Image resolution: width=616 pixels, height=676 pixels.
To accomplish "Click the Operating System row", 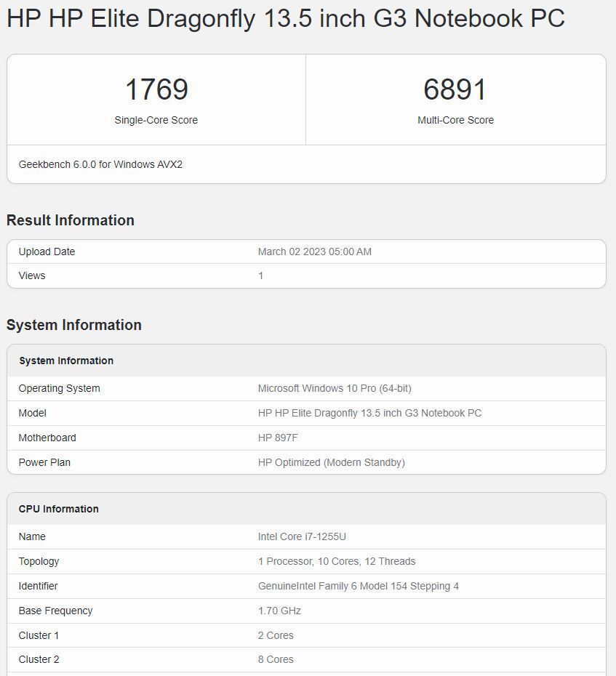I will pyautogui.click(x=59, y=388).
